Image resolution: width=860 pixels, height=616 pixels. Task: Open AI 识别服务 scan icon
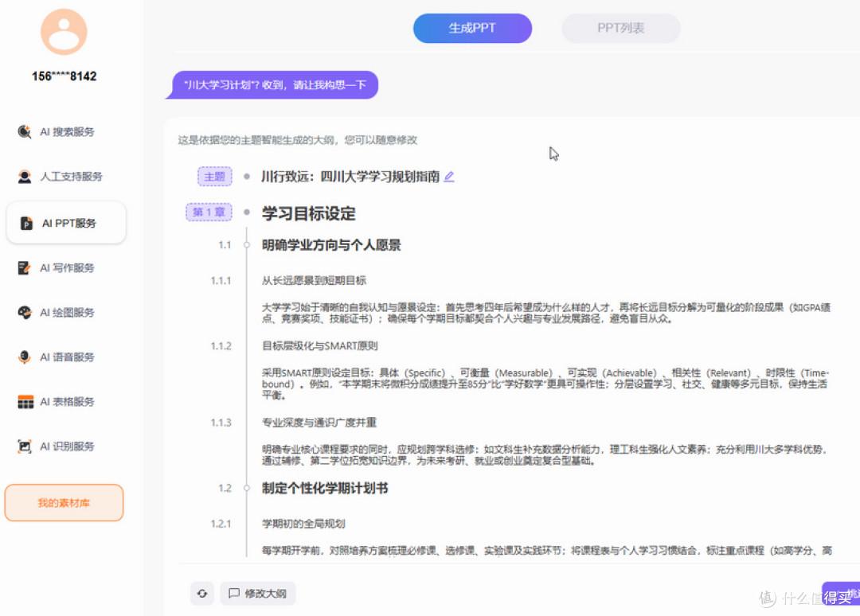(25, 446)
